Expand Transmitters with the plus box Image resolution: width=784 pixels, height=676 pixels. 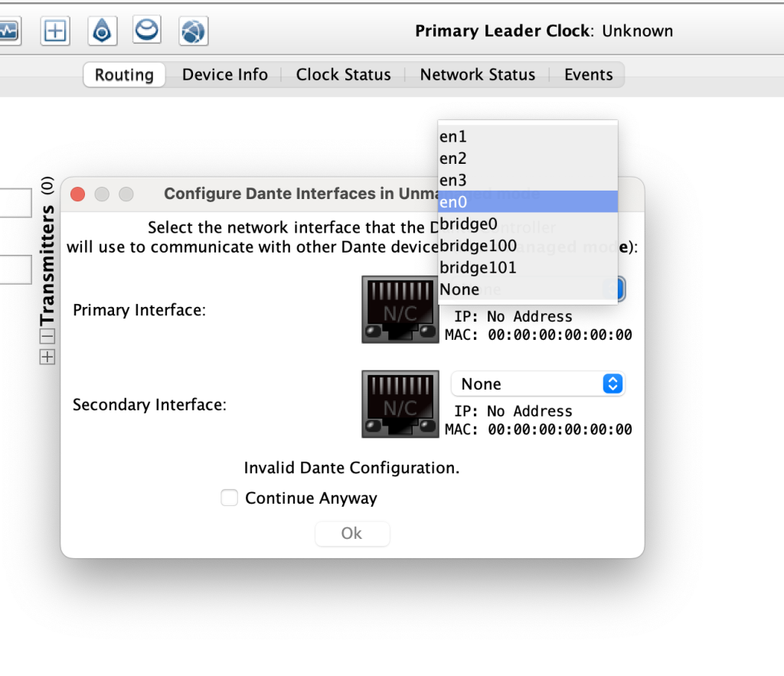47,357
